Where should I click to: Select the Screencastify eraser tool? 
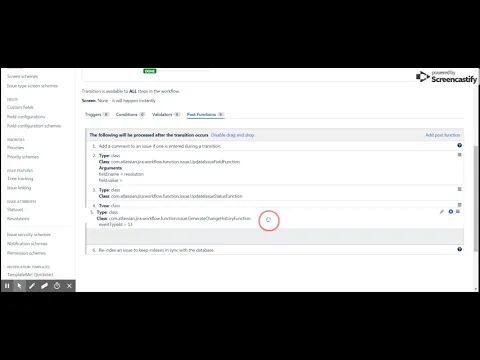click(44, 286)
